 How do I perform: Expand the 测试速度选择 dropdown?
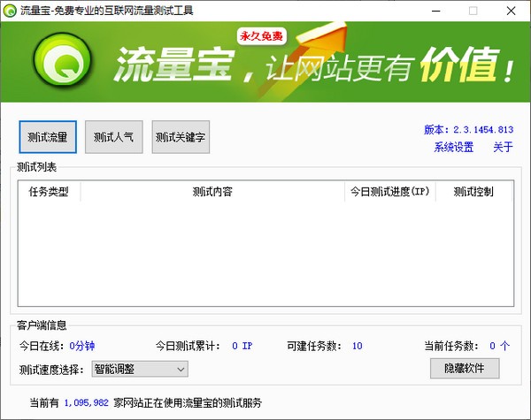point(140,369)
